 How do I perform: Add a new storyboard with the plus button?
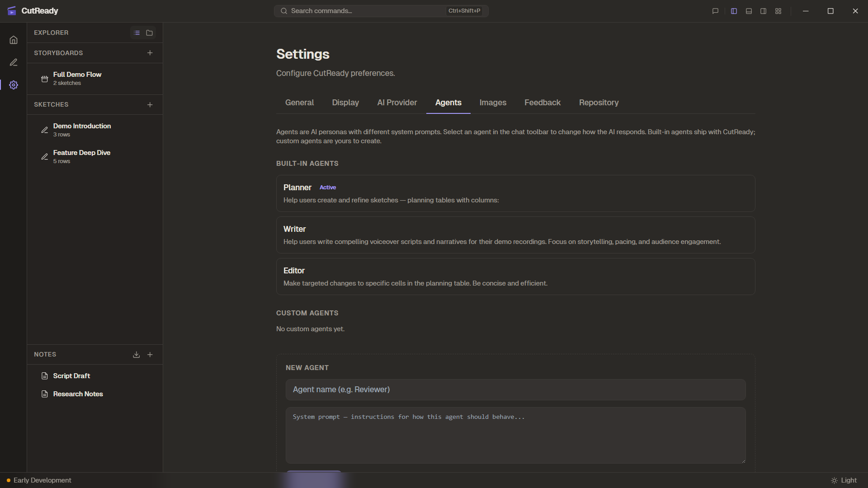(x=150, y=53)
